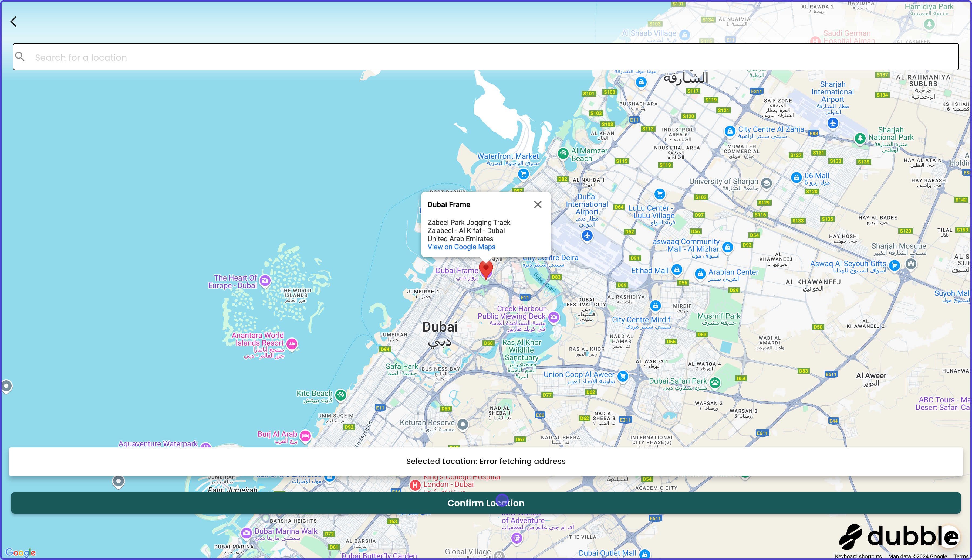Viewport: 972px width, 560px height.
Task: Click the Burj Al Arab hotel icon
Action: [x=305, y=437]
